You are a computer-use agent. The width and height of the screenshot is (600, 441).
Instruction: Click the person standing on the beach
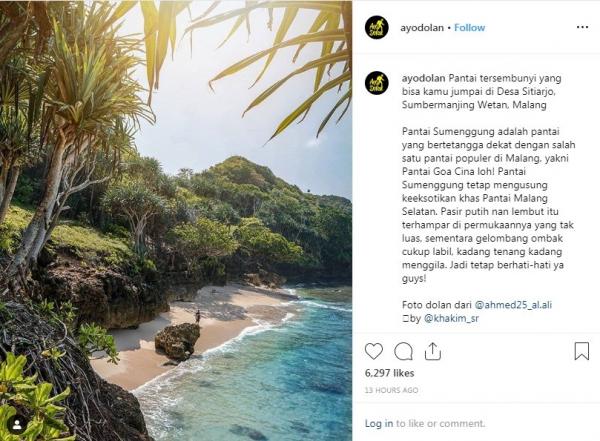pos(197,316)
